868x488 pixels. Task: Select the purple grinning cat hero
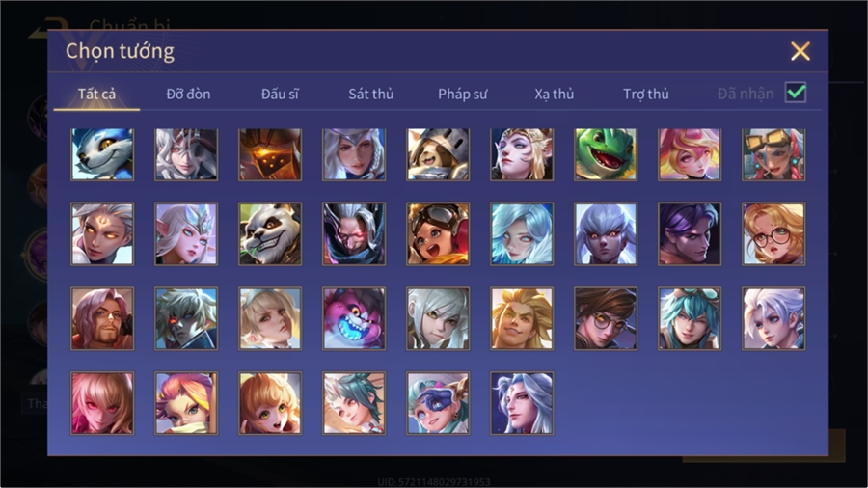click(x=354, y=318)
